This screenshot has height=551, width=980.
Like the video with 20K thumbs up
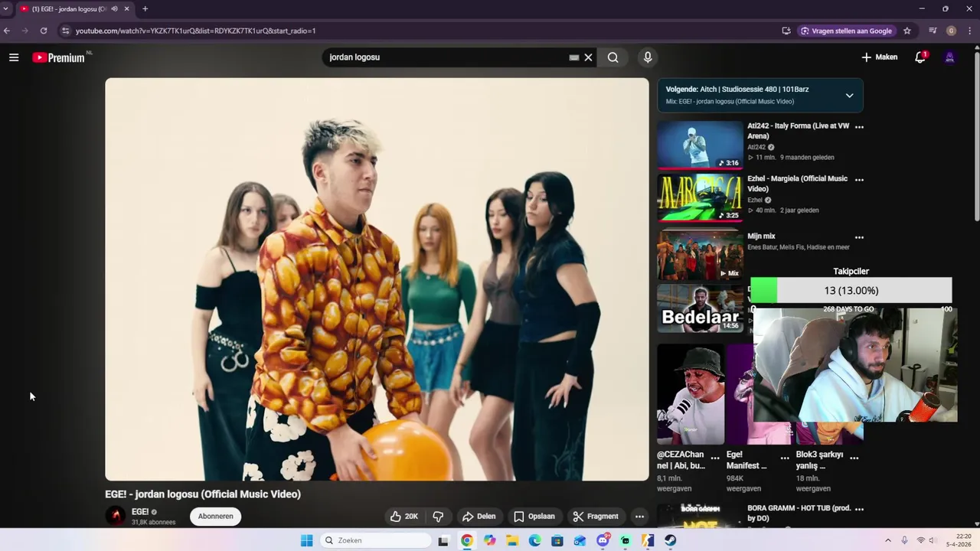coord(403,517)
